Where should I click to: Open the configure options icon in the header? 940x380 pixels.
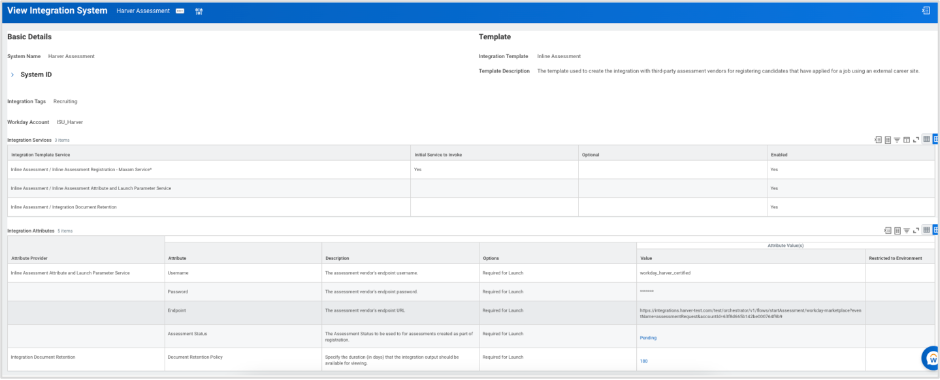click(198, 11)
